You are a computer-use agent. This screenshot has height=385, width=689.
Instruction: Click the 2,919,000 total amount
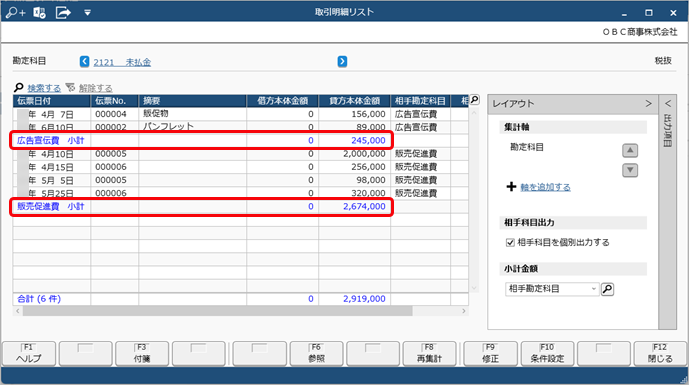[364, 299]
